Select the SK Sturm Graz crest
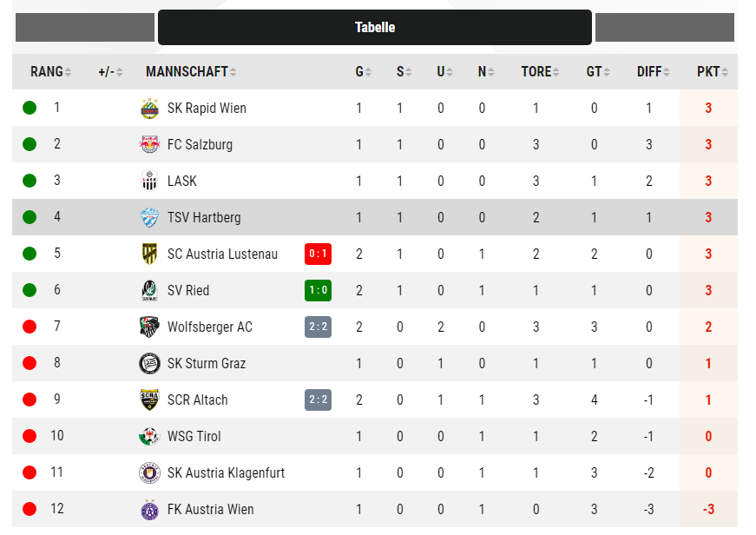Viewport: 756px width, 535px height. click(149, 363)
